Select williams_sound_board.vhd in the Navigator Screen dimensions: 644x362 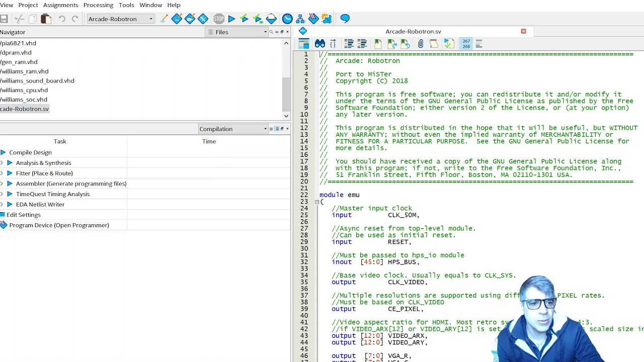coord(37,80)
